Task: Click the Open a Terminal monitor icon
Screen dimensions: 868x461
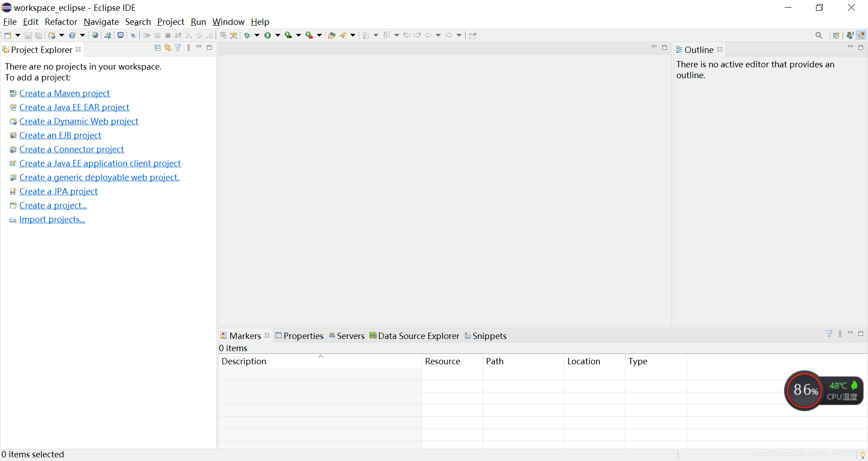Action: pos(120,35)
